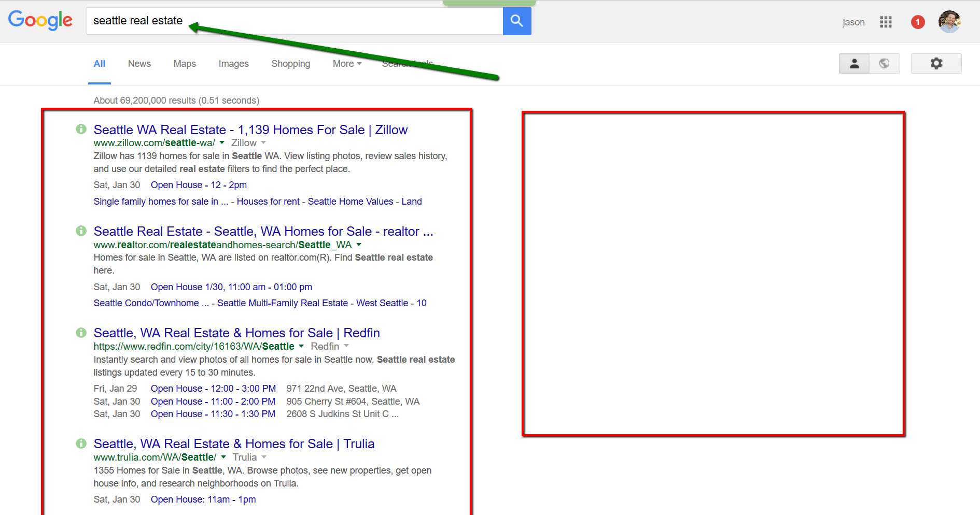This screenshot has width=980, height=515.
Task: Open the realtor Seattle Real Estate result title
Action: (263, 231)
